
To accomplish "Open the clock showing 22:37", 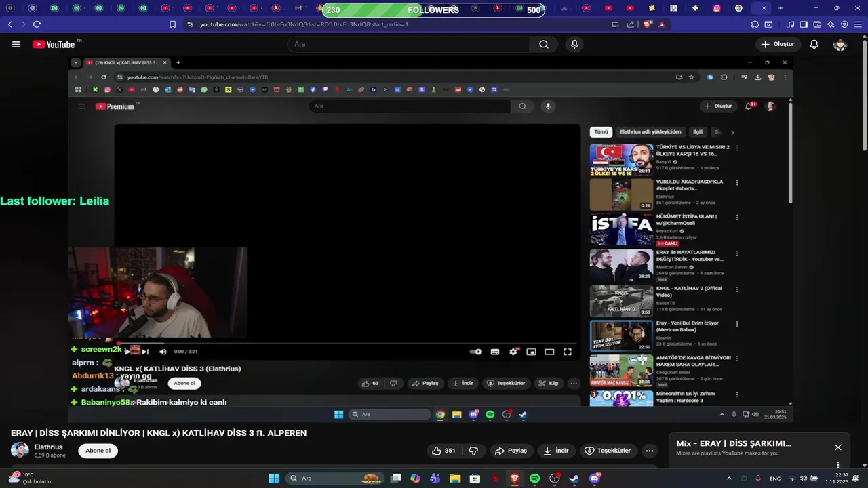I will coord(836,479).
